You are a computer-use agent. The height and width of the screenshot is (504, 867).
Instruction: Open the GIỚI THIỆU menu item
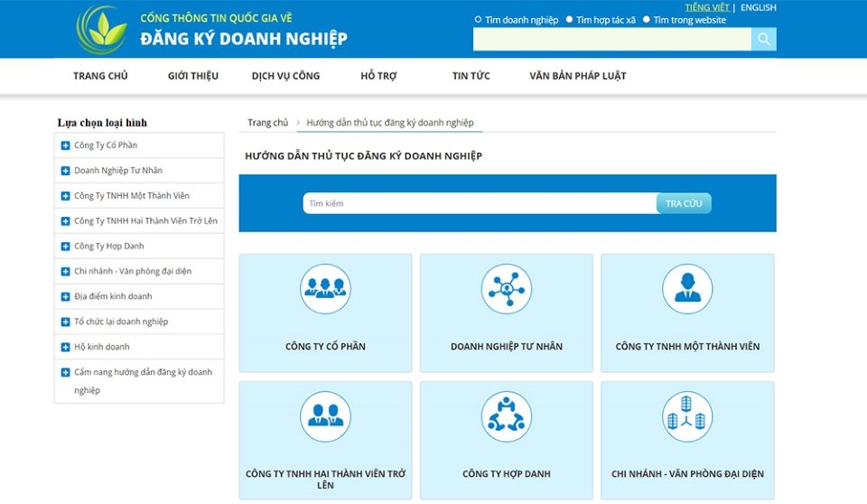[x=193, y=76]
